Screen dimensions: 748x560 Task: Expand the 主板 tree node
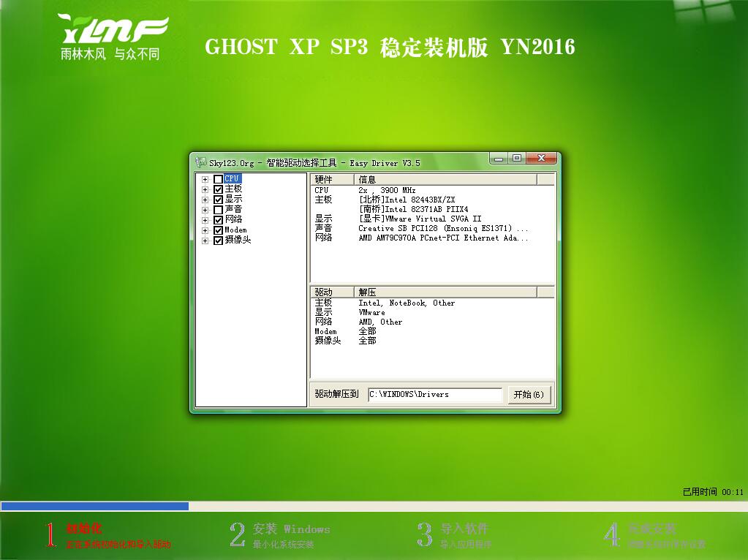(x=205, y=189)
